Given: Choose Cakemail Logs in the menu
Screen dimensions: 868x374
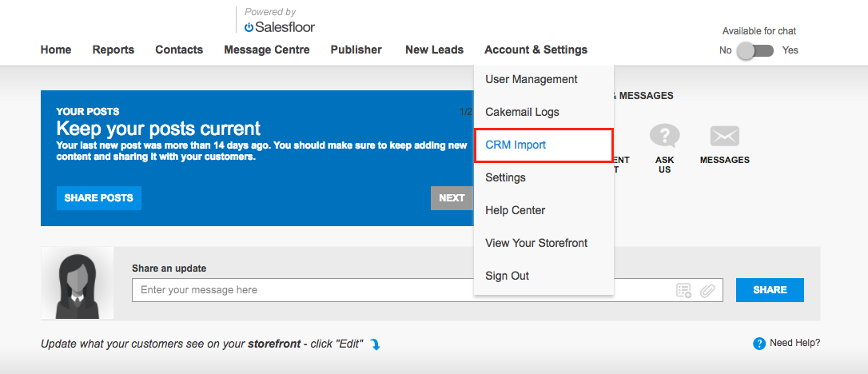Looking at the screenshot, I should click(522, 112).
